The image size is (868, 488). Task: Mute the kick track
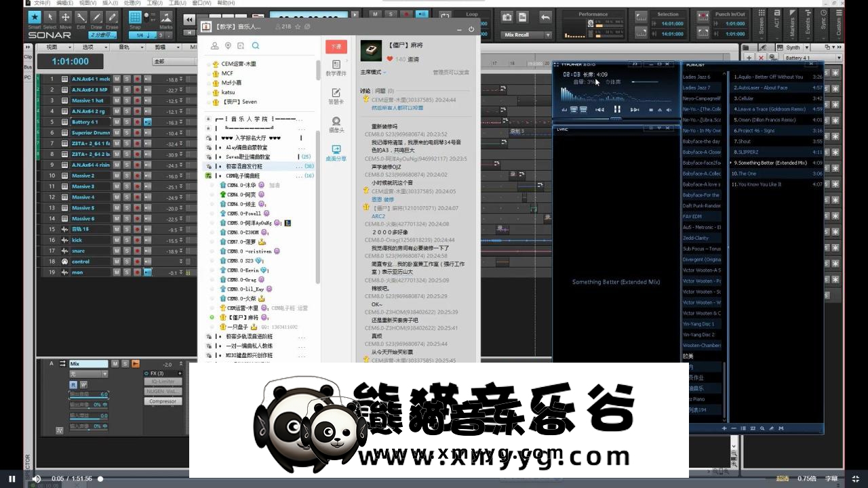coord(116,240)
